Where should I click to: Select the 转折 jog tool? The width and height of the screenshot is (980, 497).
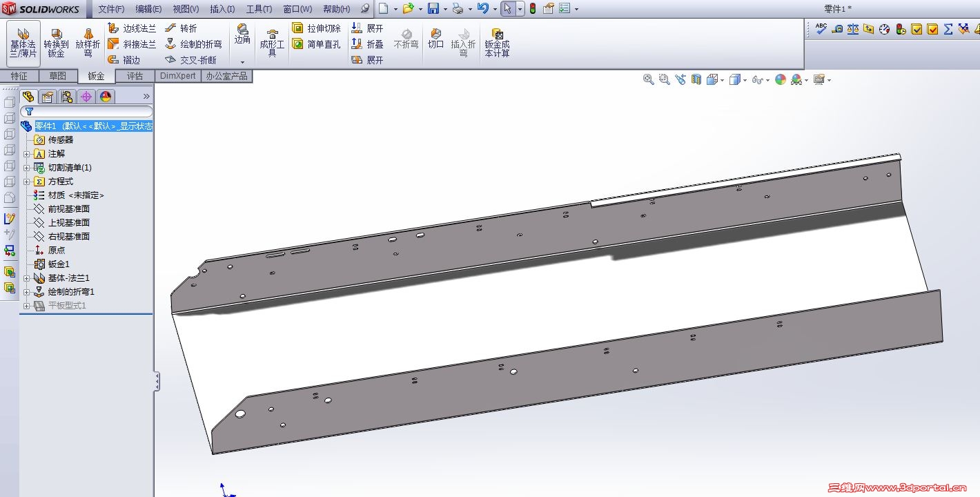(181, 28)
